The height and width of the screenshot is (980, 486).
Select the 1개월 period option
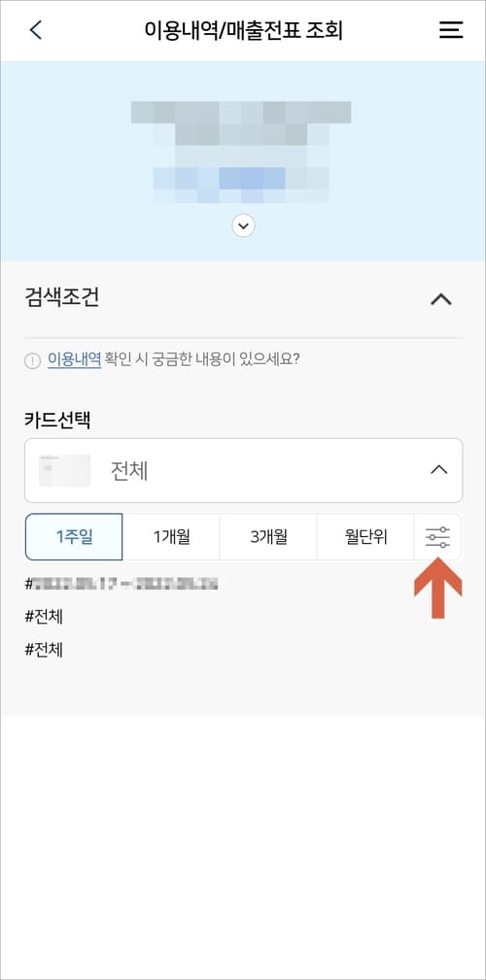click(171, 537)
